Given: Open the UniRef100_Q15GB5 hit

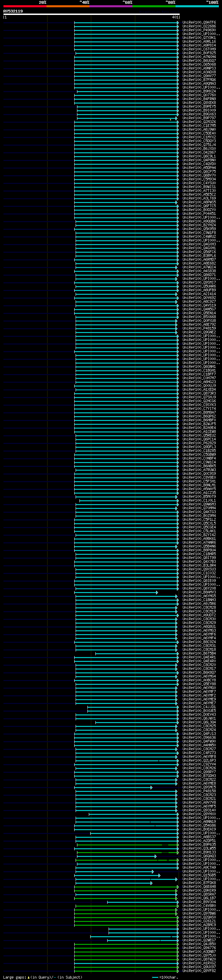Looking at the screenshot, I should point(199,875).
